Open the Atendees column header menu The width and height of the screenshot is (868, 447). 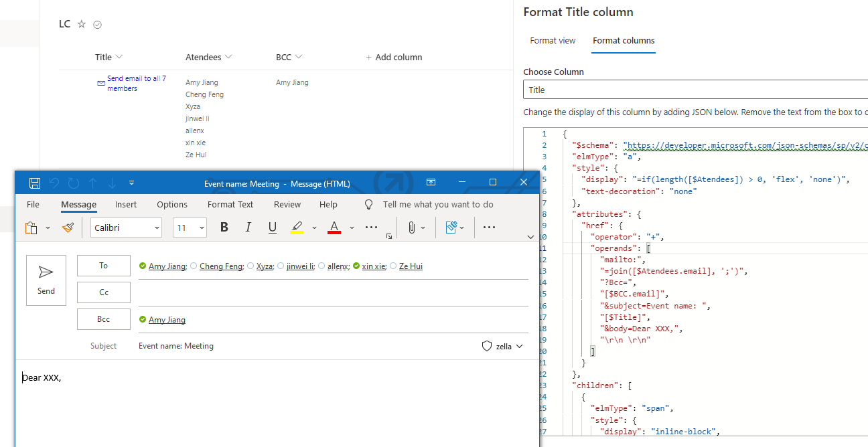point(209,57)
